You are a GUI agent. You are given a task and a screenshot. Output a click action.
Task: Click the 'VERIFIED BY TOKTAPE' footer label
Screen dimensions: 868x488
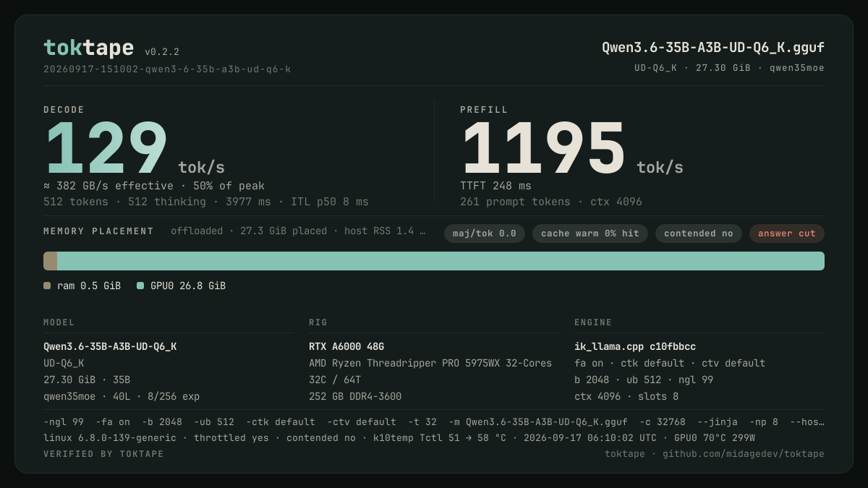pyautogui.click(x=103, y=454)
